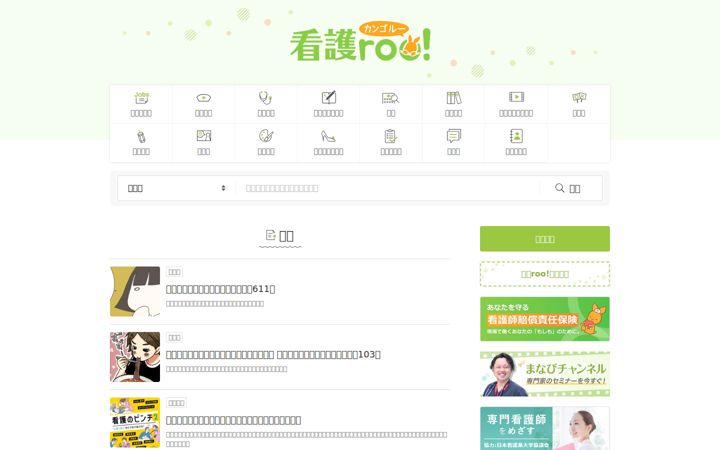The width and height of the screenshot is (720, 450).
Task: Select the tablet with pen icon
Action: click(328, 97)
